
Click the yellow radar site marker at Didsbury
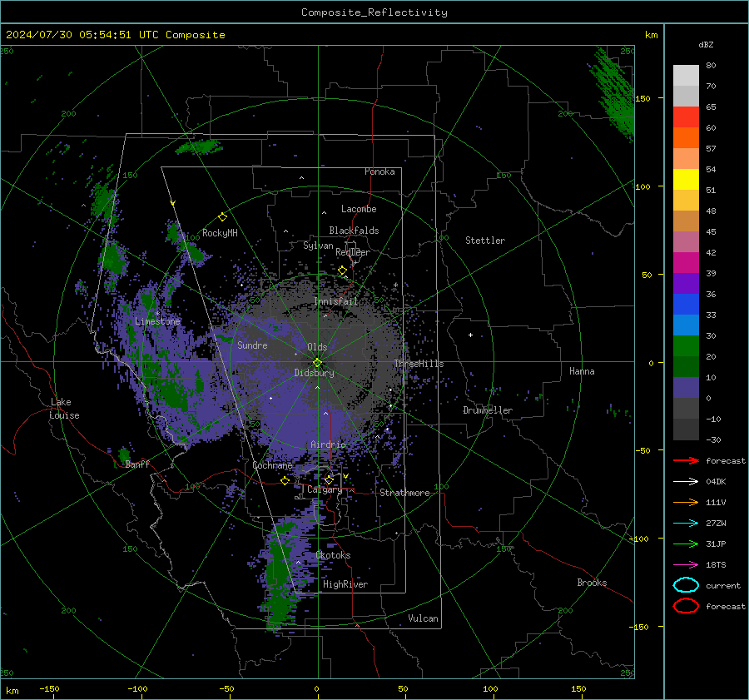(x=317, y=362)
